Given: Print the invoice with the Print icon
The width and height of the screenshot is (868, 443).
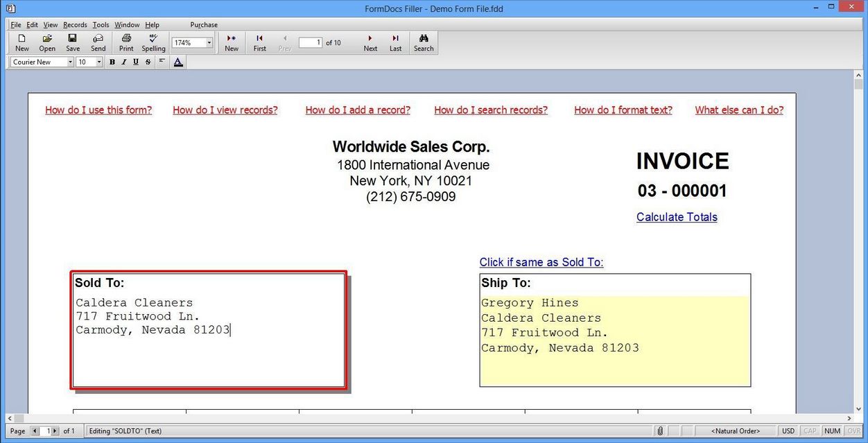Looking at the screenshot, I should click(x=126, y=43).
